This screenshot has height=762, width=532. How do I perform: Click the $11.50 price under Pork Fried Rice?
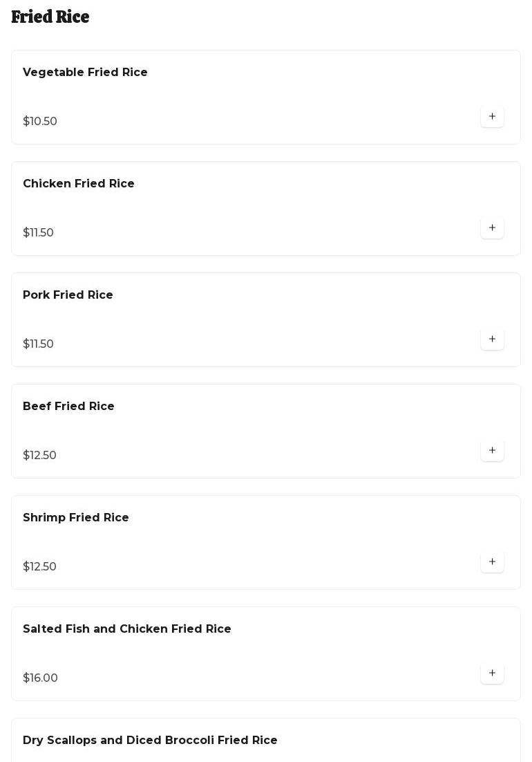(x=38, y=344)
